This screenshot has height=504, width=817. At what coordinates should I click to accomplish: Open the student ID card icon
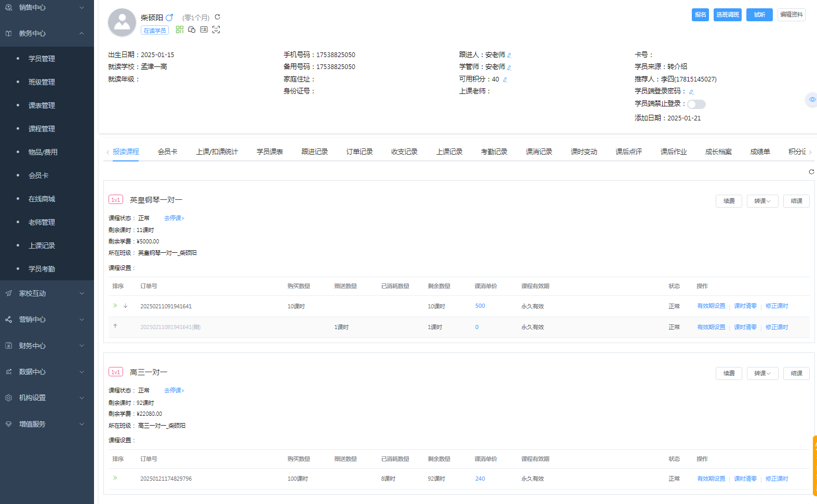(204, 30)
